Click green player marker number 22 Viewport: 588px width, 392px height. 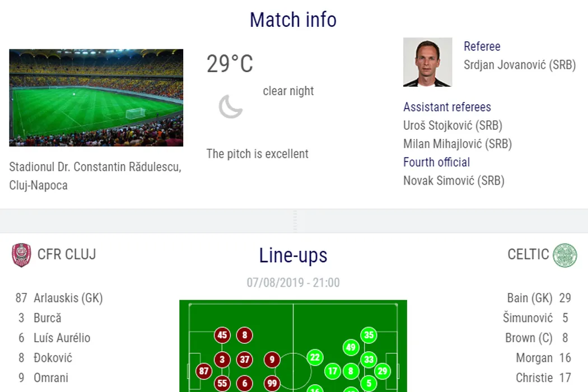tap(315, 357)
